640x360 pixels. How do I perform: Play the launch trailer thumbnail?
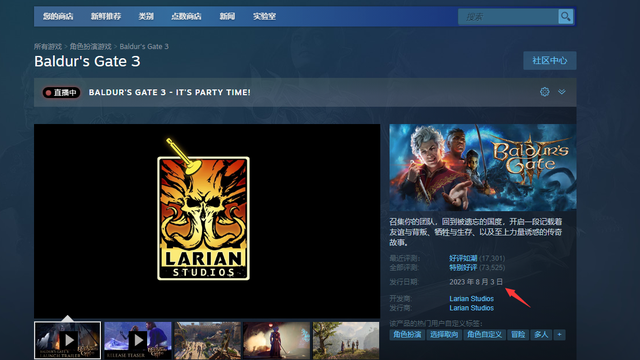(x=68, y=340)
